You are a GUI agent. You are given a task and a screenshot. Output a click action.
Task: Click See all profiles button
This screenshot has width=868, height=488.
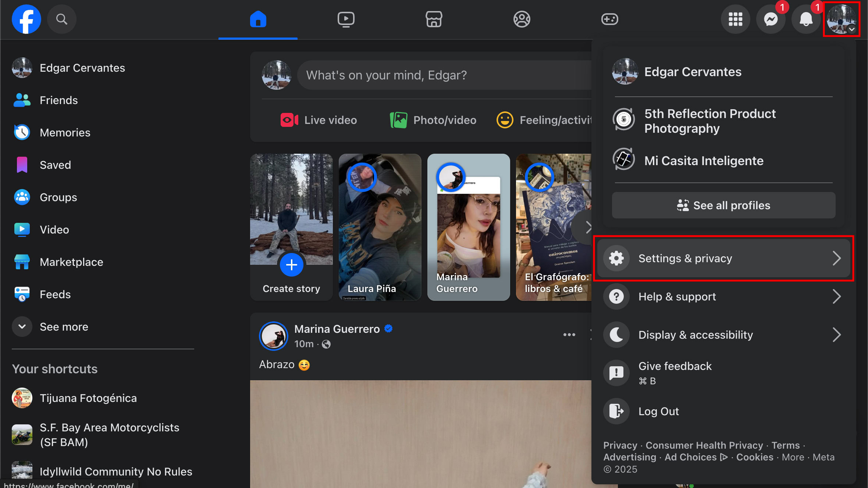point(723,205)
